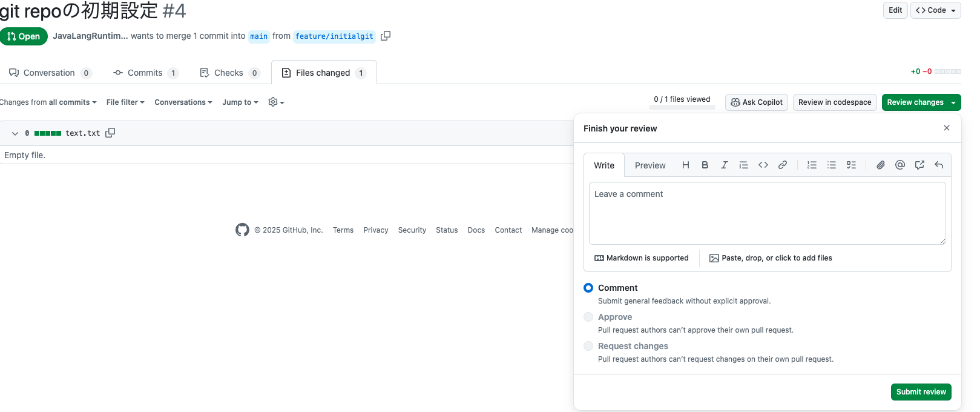Edit the pull request title
Image resolution: width=980 pixels, height=412 pixels.
pos(895,10)
